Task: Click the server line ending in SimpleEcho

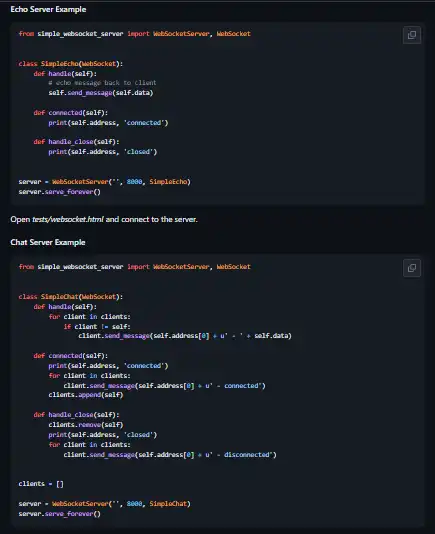Action: (x=105, y=182)
